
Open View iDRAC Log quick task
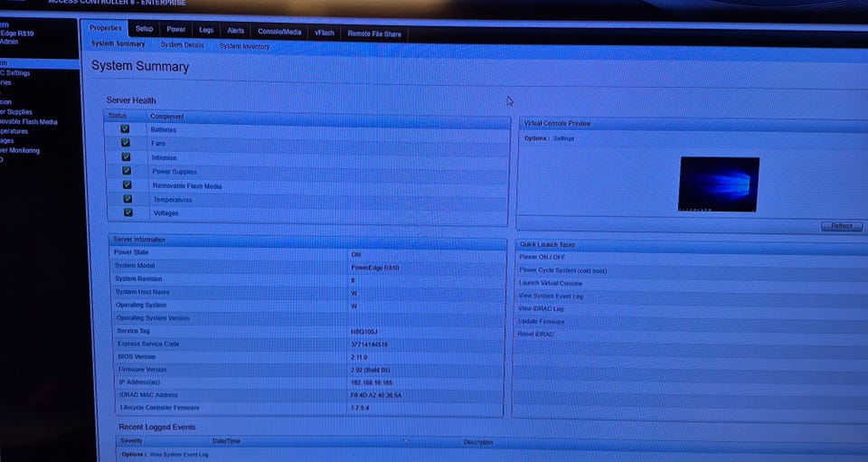[x=541, y=308]
